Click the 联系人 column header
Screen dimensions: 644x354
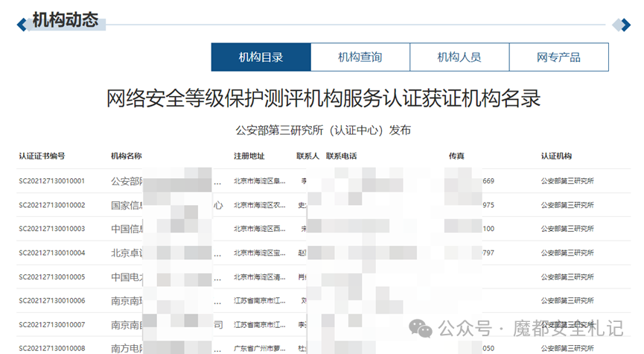click(x=307, y=156)
